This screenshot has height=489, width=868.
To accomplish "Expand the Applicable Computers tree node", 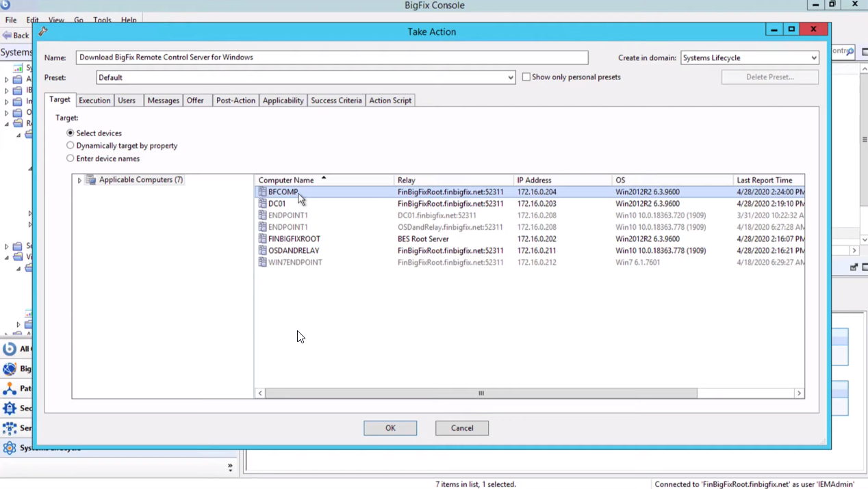I will 79,179.
